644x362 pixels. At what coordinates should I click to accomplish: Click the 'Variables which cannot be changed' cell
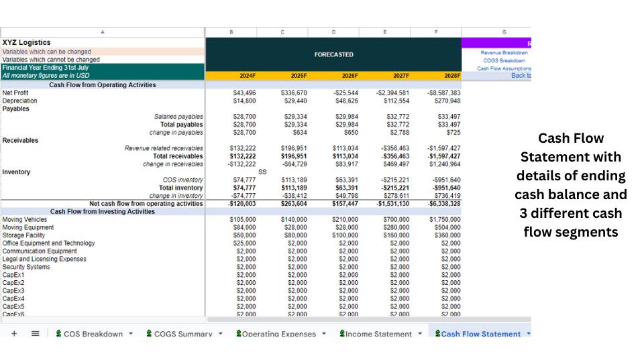coord(103,60)
